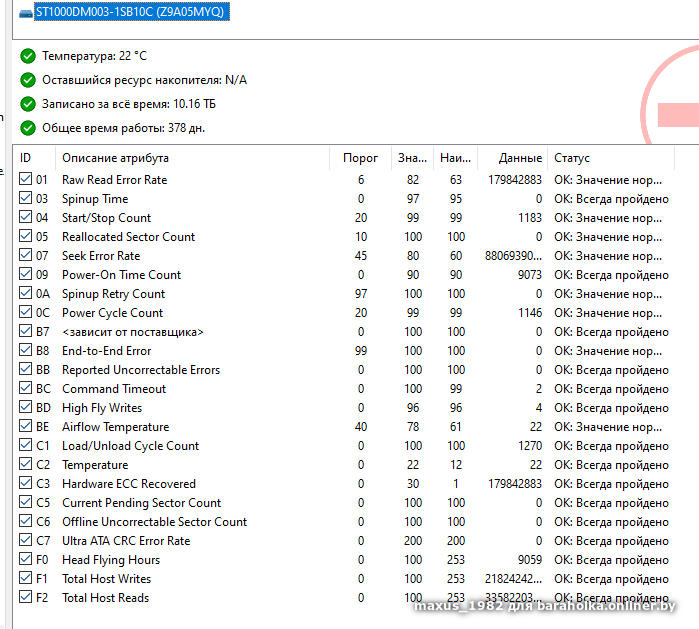This screenshot has width=699, height=629.
Task: Toggle the B8 End-to-End Error checkbox
Action: pyautogui.click(x=25, y=349)
